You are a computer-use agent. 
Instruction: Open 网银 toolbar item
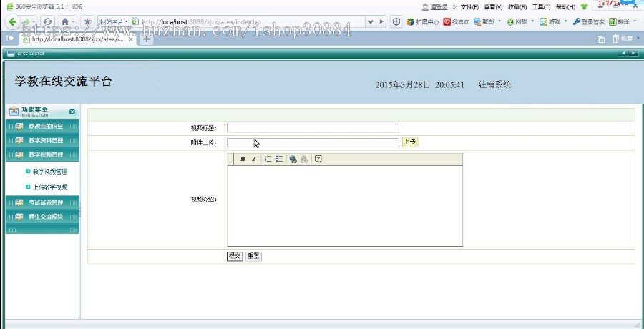(x=517, y=21)
